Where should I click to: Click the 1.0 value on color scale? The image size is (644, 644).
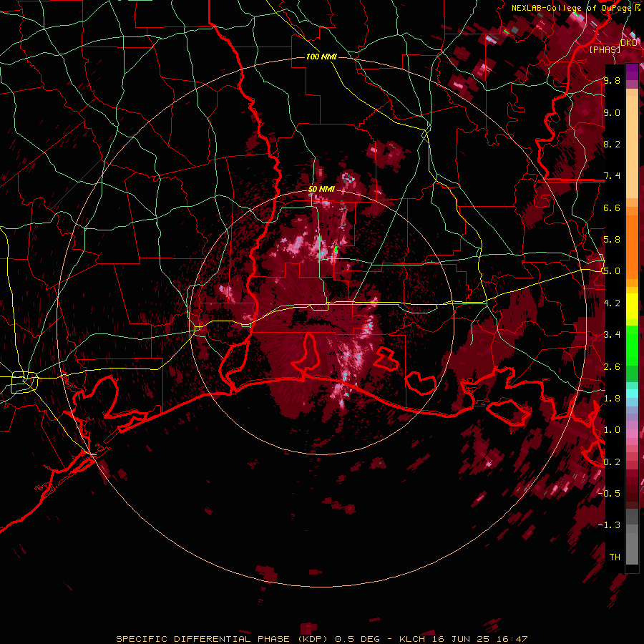(x=612, y=430)
